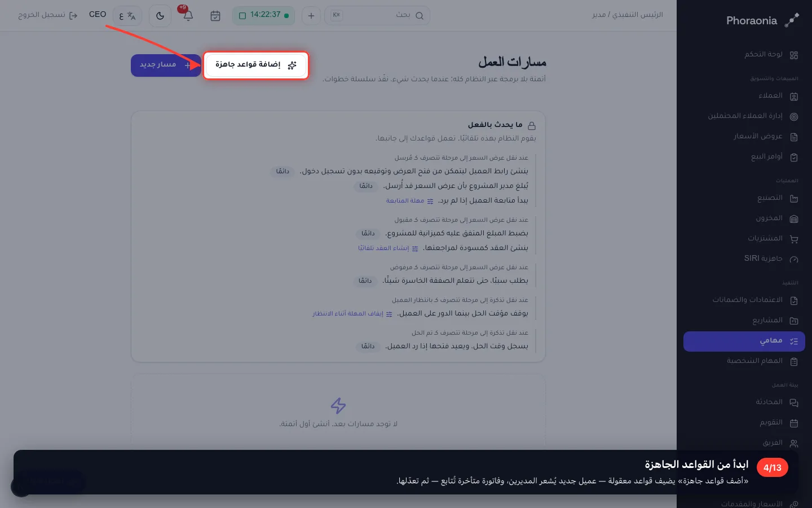This screenshot has height=508, width=812.
Task: Click the lock icon beside ما يحدث بالفعل
Action: pos(531,125)
